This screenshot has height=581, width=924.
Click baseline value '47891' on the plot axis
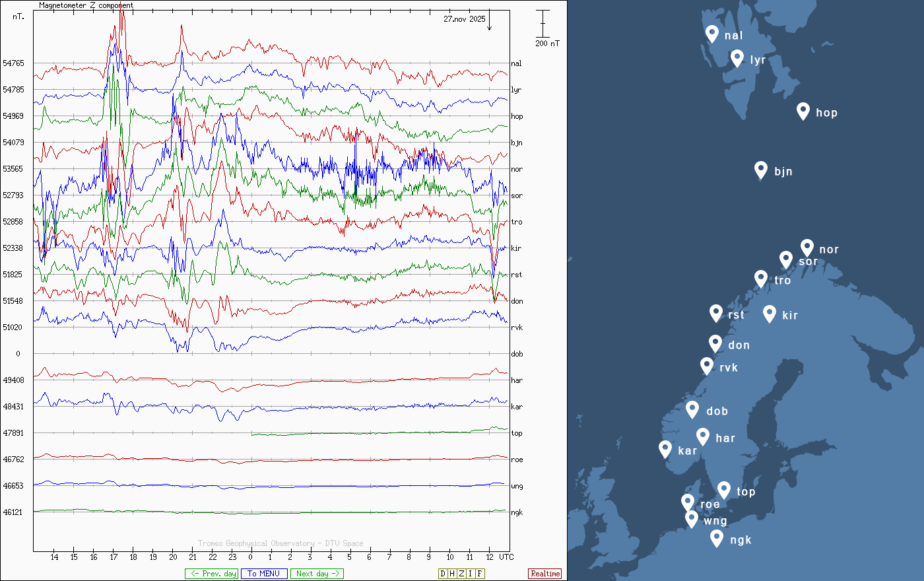13,433
